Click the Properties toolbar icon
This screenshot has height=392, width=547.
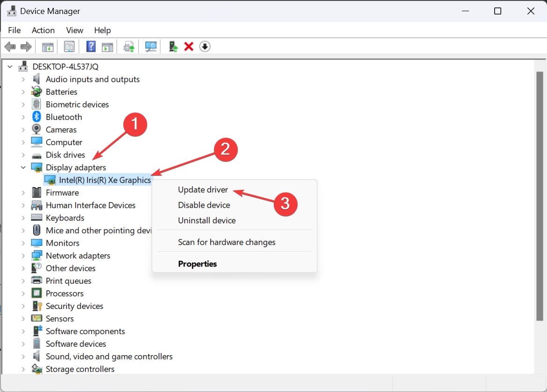pyautogui.click(x=70, y=47)
